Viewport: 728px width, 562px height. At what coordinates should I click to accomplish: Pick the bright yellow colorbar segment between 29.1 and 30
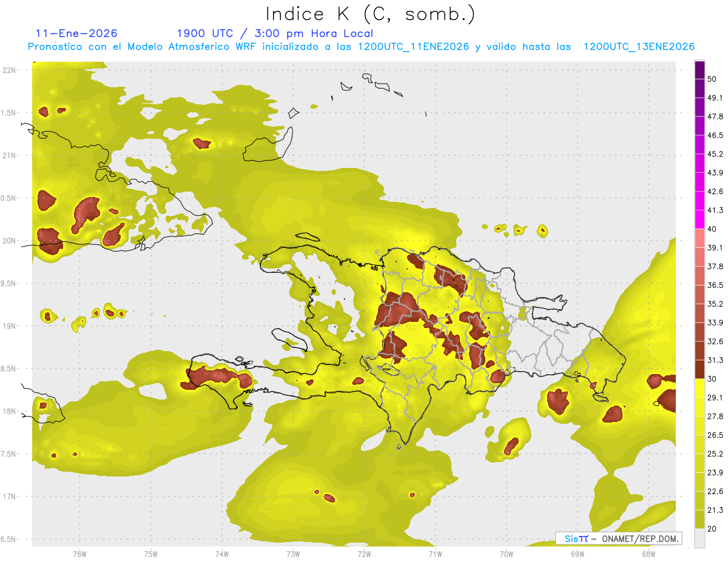[699, 389]
